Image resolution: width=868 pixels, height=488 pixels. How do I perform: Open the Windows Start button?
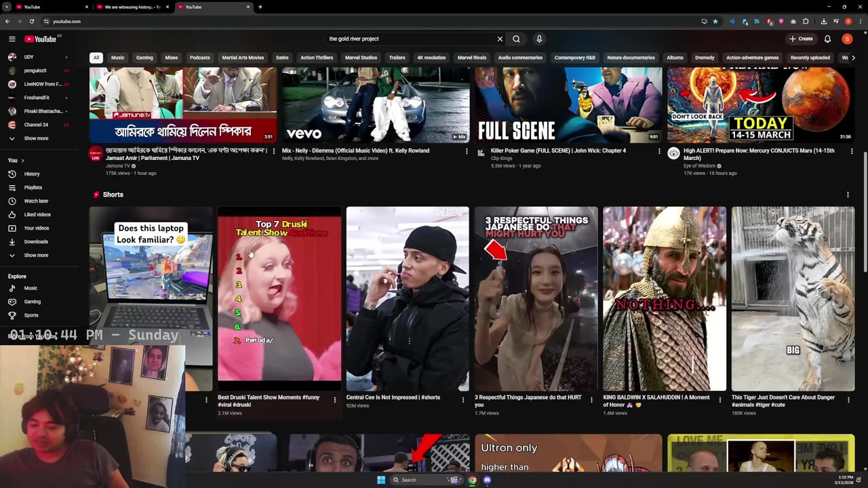381,480
